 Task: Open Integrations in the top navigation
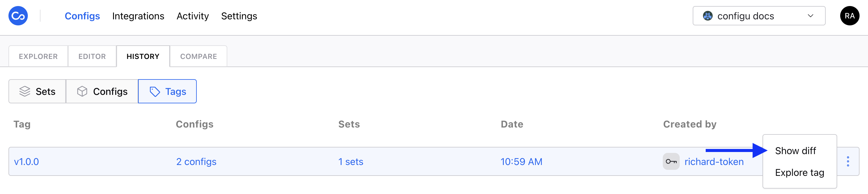(x=138, y=16)
